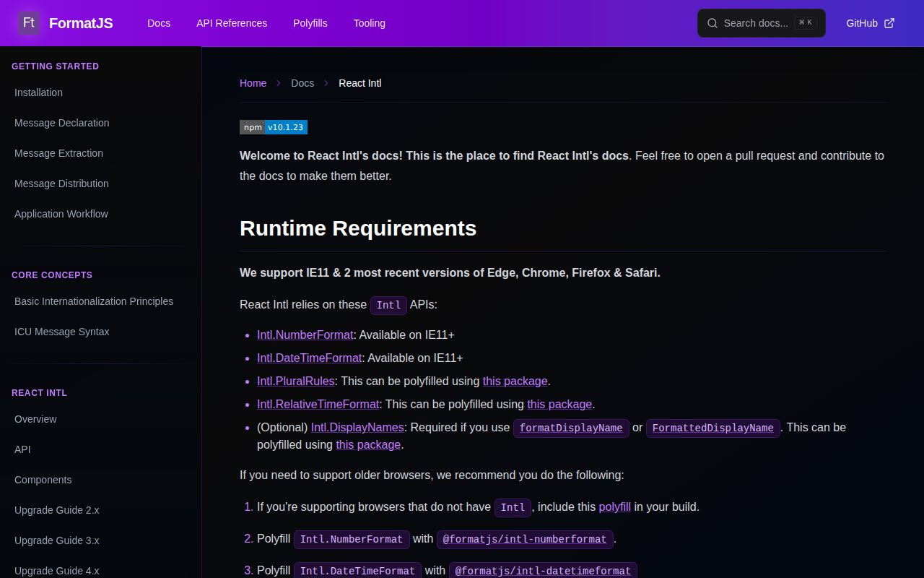Screen dimensions: 924x578
Task: Click the React Intl breadcrumb
Action: (360, 83)
